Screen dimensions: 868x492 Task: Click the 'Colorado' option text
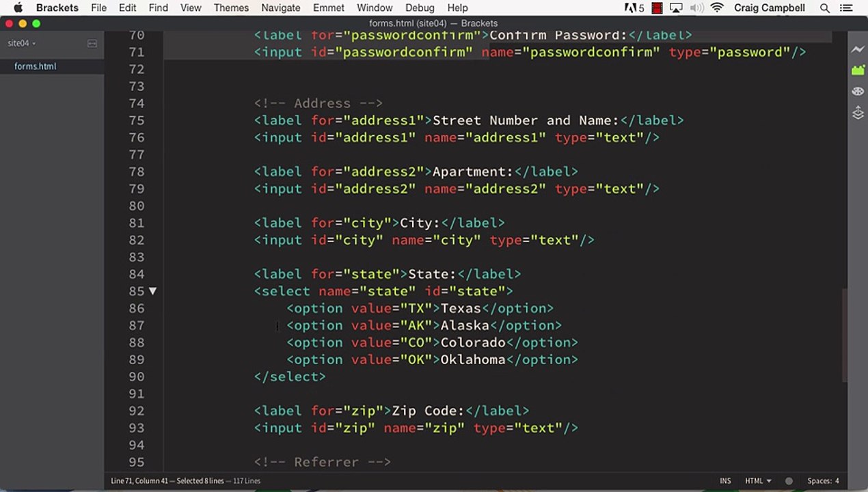click(x=473, y=342)
